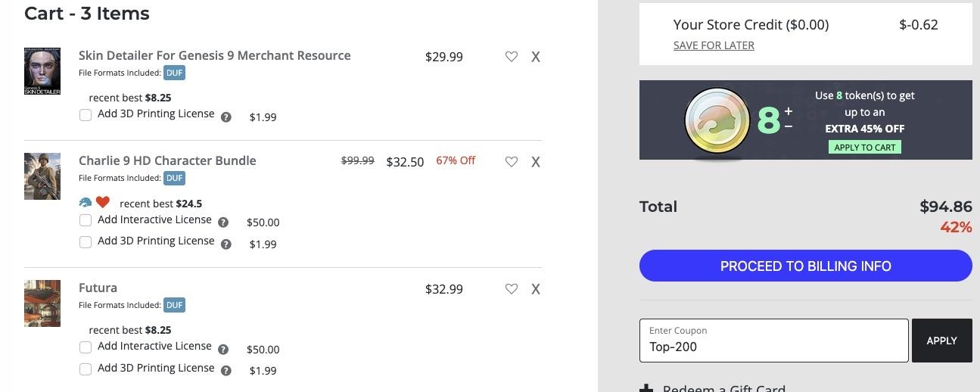
Task: Increase token count with plus sign
Action: point(788,111)
